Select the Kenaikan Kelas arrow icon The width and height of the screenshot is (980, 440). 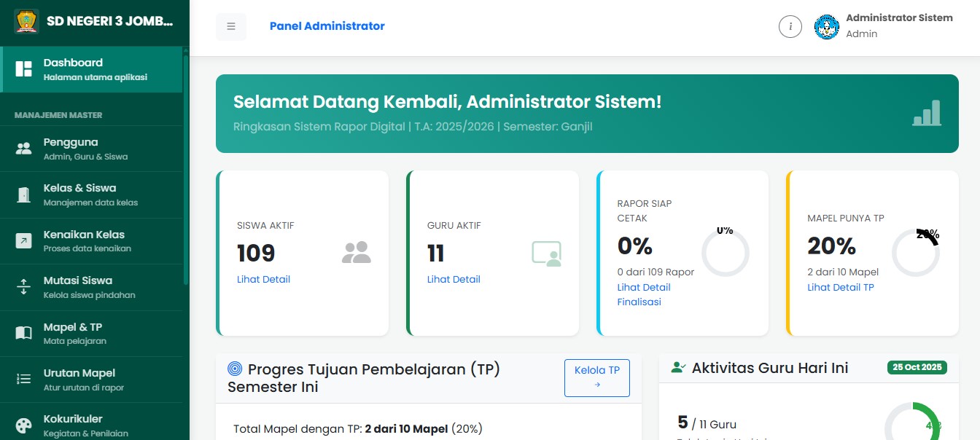[x=24, y=240]
